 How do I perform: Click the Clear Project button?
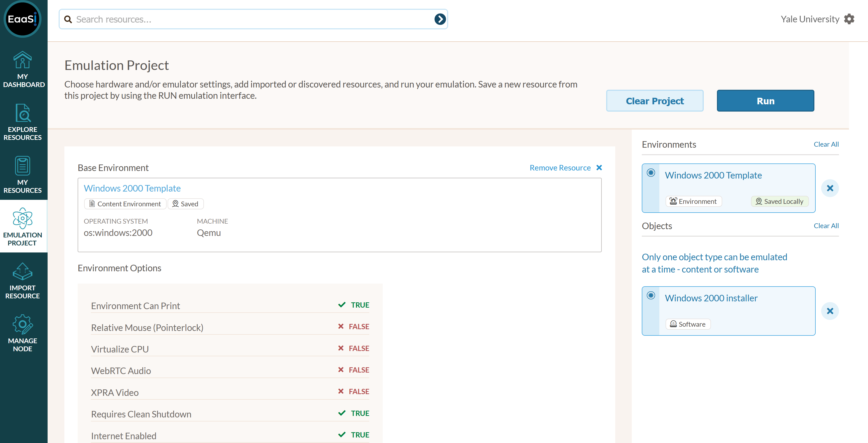coord(654,101)
